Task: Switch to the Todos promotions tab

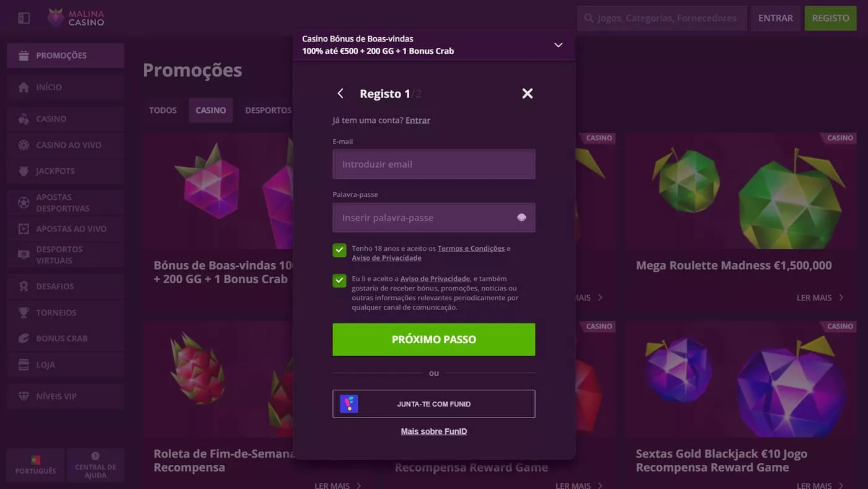Action: [162, 110]
